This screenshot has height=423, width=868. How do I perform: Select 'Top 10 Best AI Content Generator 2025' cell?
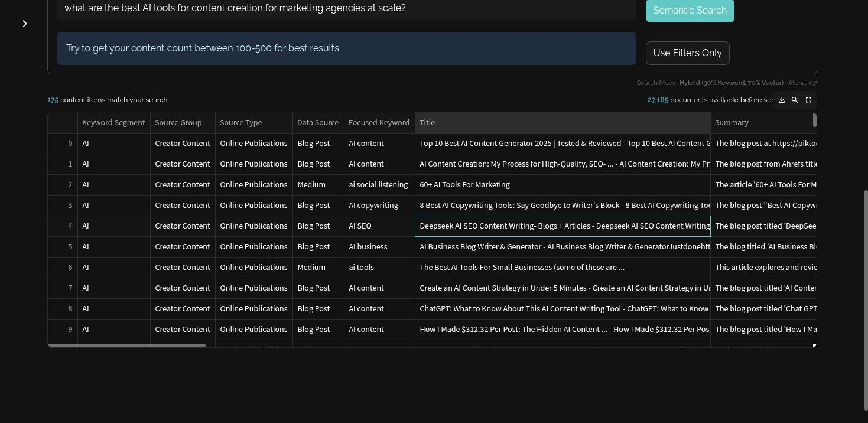coord(563,144)
